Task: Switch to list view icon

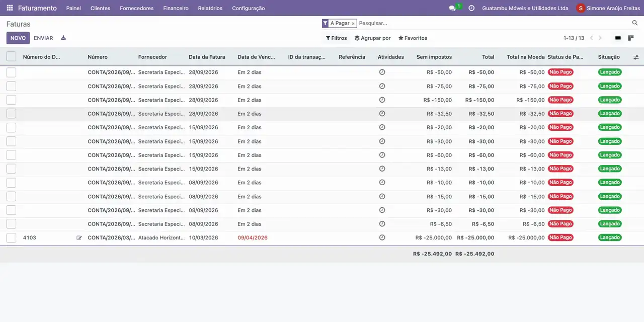Action: (x=618, y=38)
